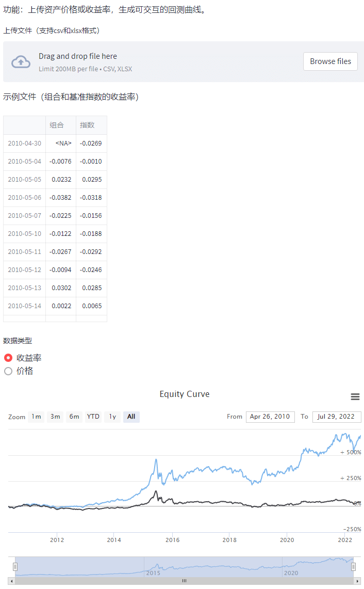
Task: Set zoom range to 3m
Action: [x=55, y=417]
